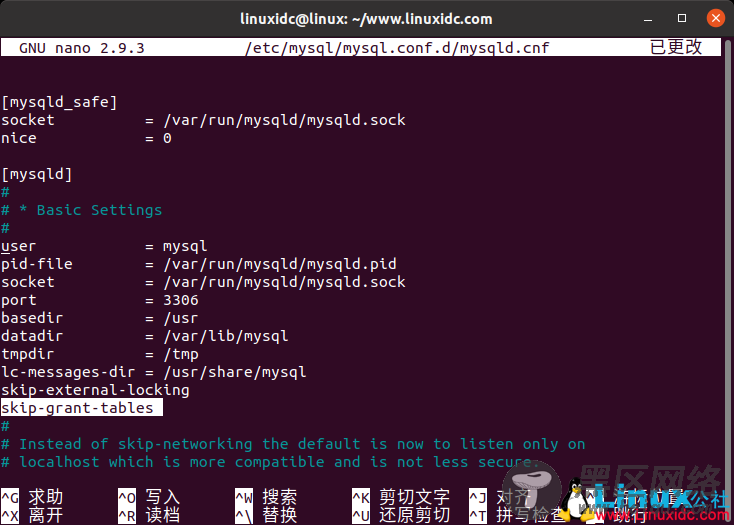Click the basedir value /usr

click(x=181, y=318)
